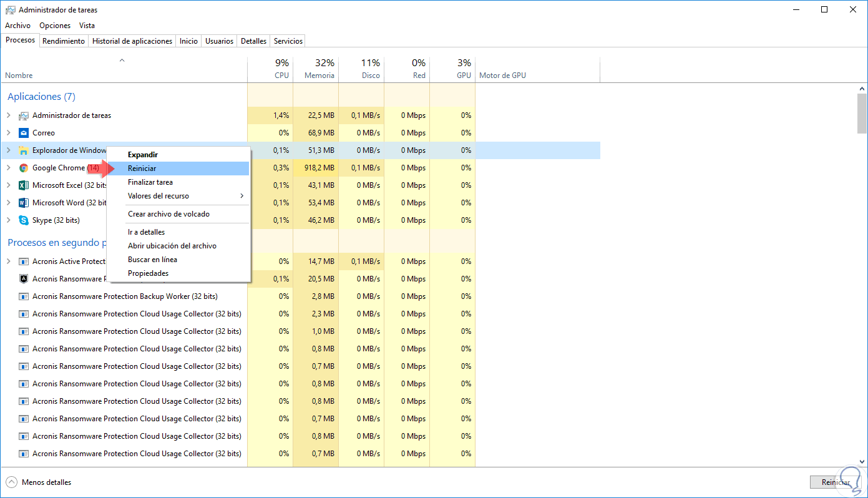
Task: Click the Acronis Ransomware Protection Backup Worker name
Action: (125, 296)
